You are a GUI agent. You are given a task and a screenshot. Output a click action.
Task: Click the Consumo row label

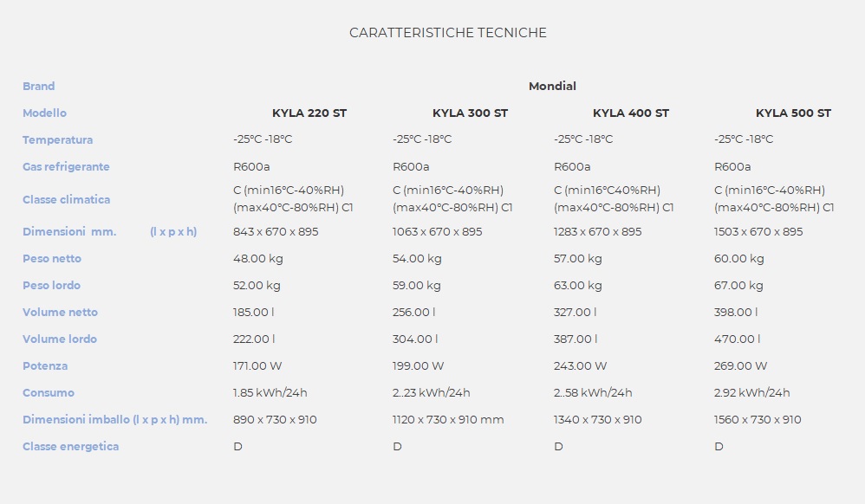(x=49, y=393)
